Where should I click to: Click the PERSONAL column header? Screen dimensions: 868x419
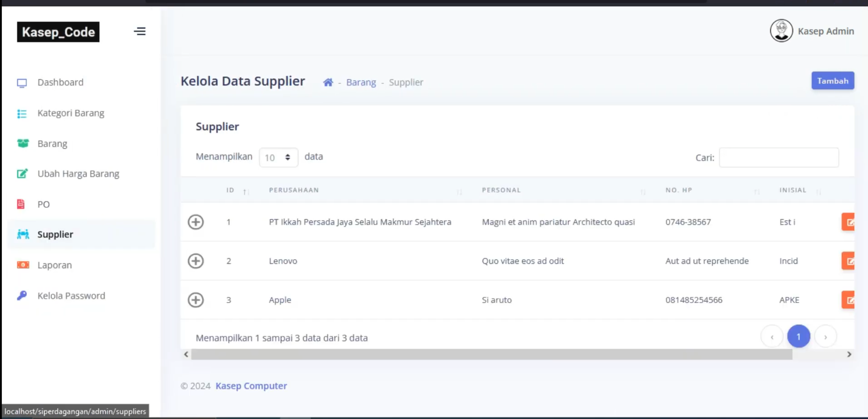tap(501, 190)
